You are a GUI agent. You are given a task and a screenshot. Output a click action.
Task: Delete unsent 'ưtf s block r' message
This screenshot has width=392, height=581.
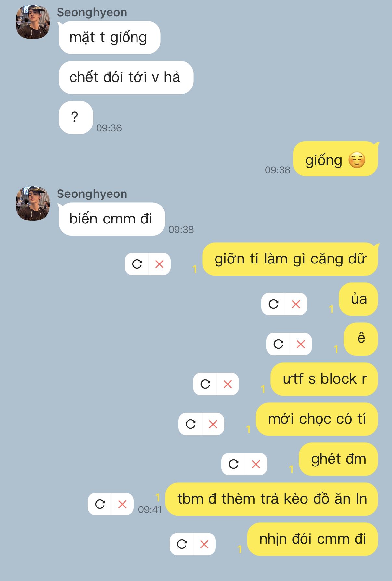[228, 384]
